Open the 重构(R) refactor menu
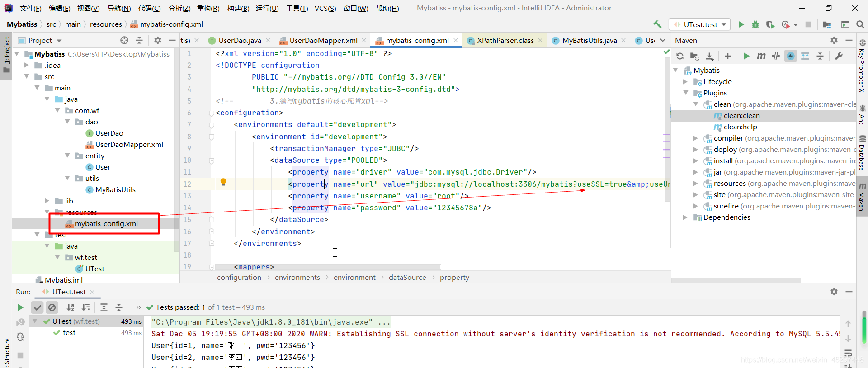 [208, 8]
